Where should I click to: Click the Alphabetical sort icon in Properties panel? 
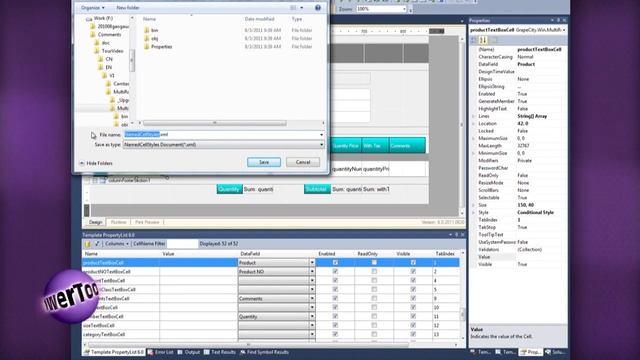point(483,40)
